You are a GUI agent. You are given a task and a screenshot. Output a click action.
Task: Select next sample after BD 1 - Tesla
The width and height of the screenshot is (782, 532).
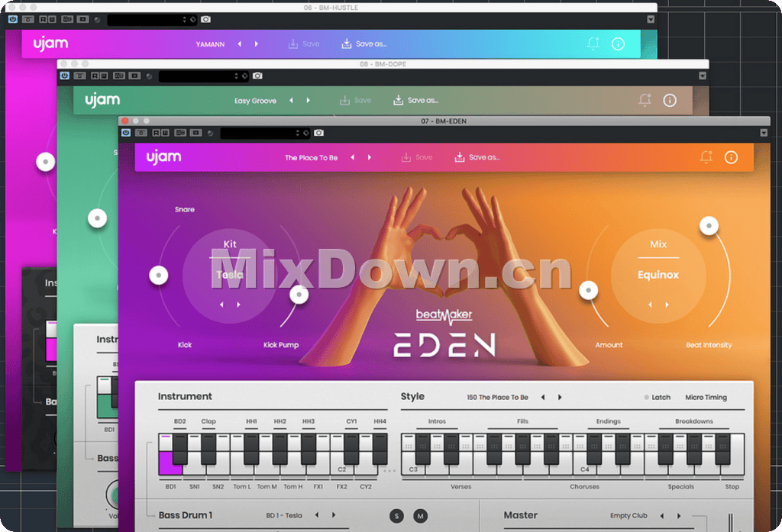[x=334, y=515]
